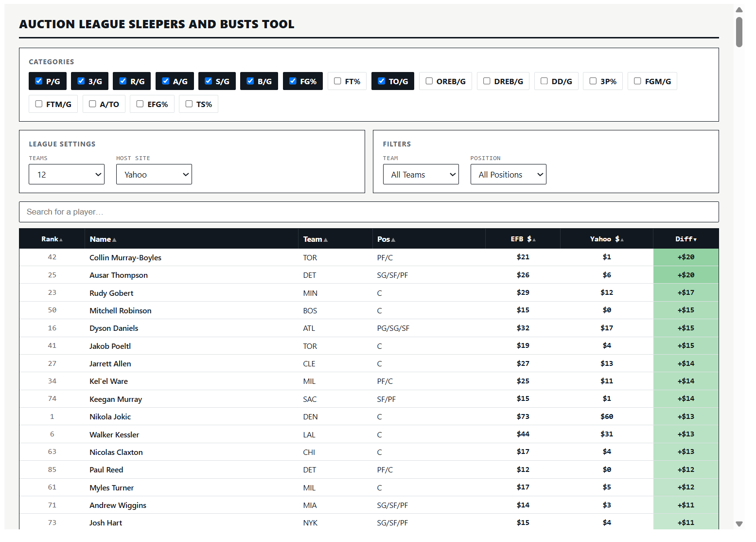Click the vertical scrollbar thumb
This screenshot has height=542, width=756.
click(x=739, y=32)
